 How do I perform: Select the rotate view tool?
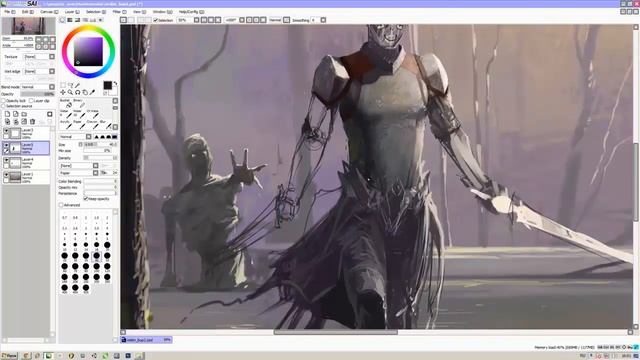(78, 93)
